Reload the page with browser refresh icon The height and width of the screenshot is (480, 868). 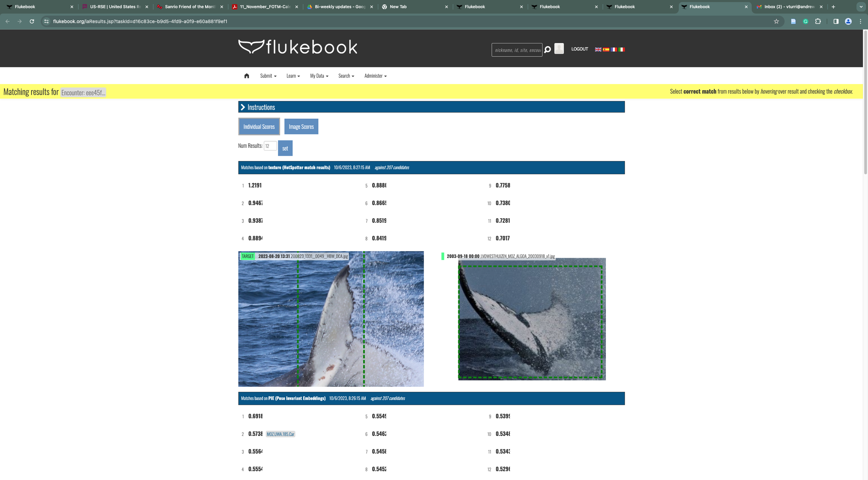pyautogui.click(x=32, y=22)
